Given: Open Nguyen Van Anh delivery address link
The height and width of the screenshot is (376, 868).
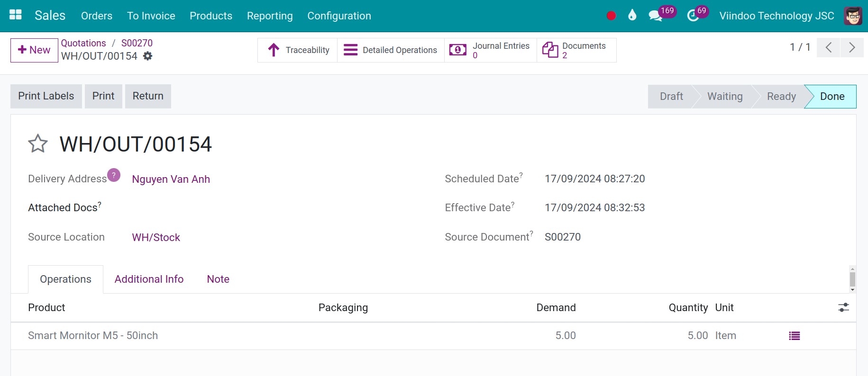Looking at the screenshot, I should point(171,179).
